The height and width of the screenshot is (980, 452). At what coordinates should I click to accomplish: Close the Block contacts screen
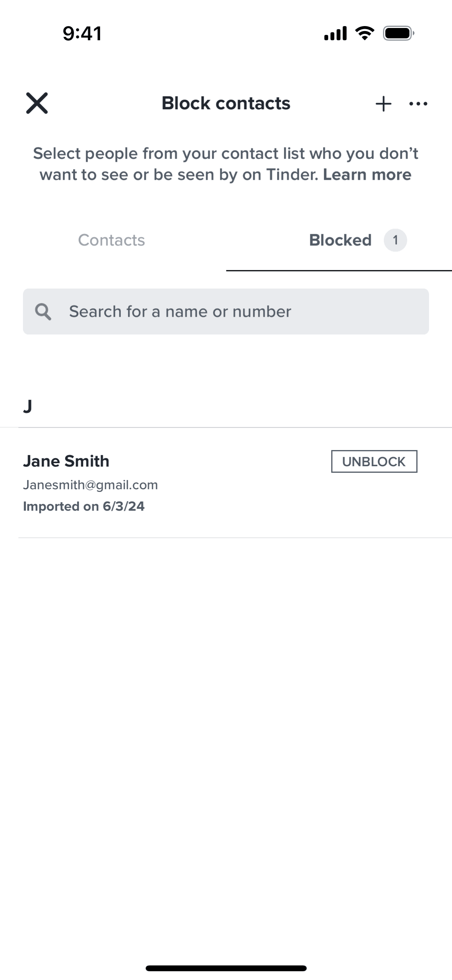click(x=37, y=103)
